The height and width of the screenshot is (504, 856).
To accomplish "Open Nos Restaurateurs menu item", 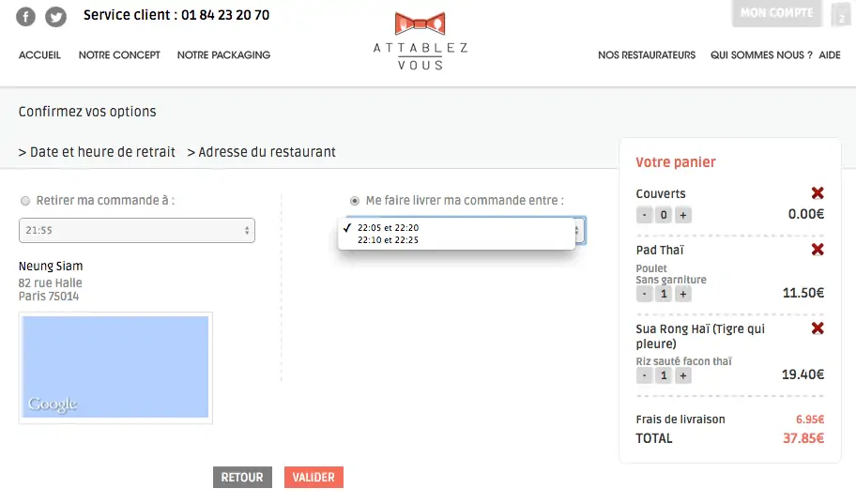I will 647,55.
